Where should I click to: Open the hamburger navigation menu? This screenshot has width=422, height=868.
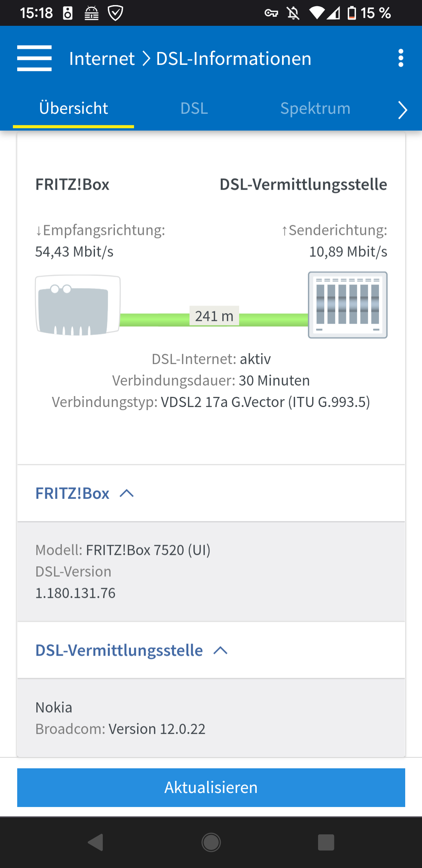[x=34, y=58]
